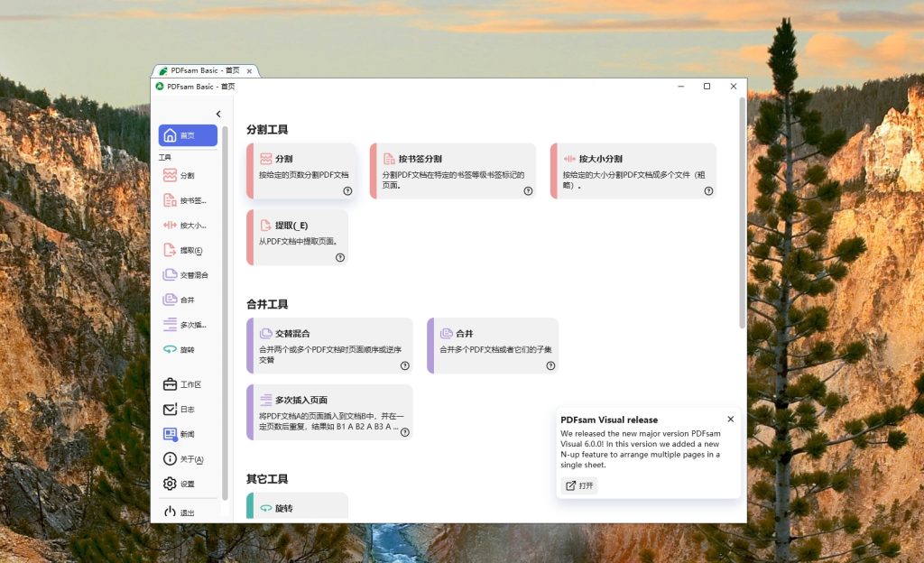Open the 设置 settings sidebar item

(x=188, y=484)
